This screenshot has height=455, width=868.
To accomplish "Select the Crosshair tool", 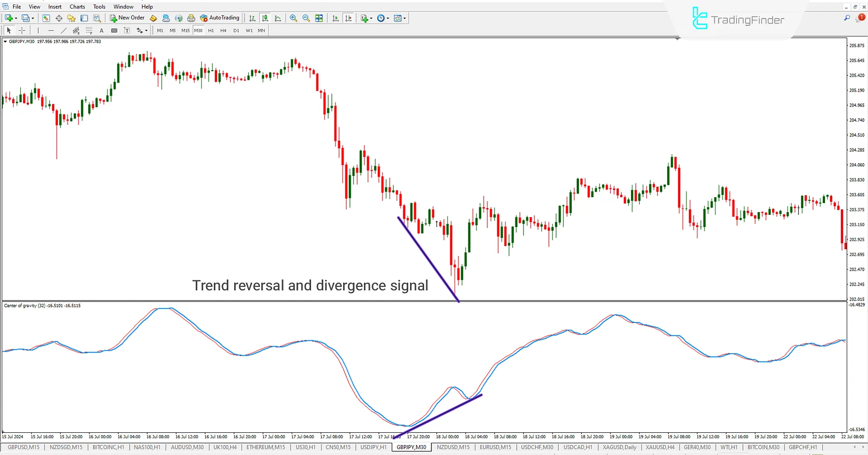I will click(x=22, y=30).
